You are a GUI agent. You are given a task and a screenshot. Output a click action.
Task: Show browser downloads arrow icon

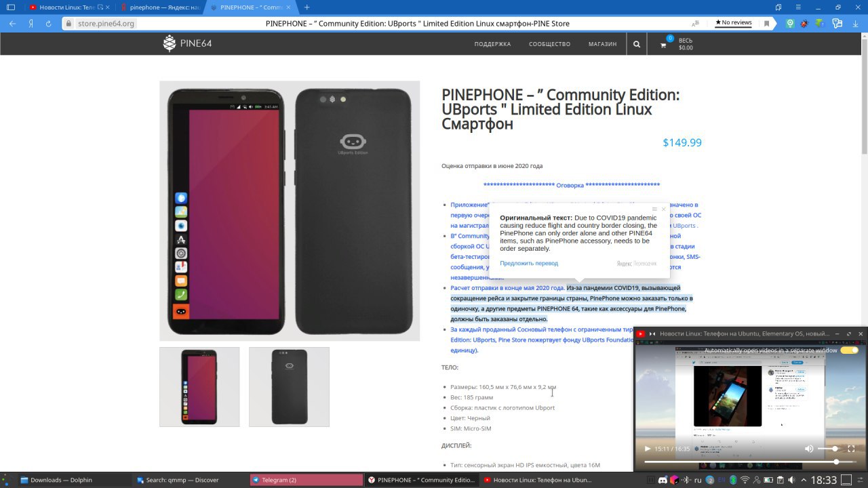point(855,23)
